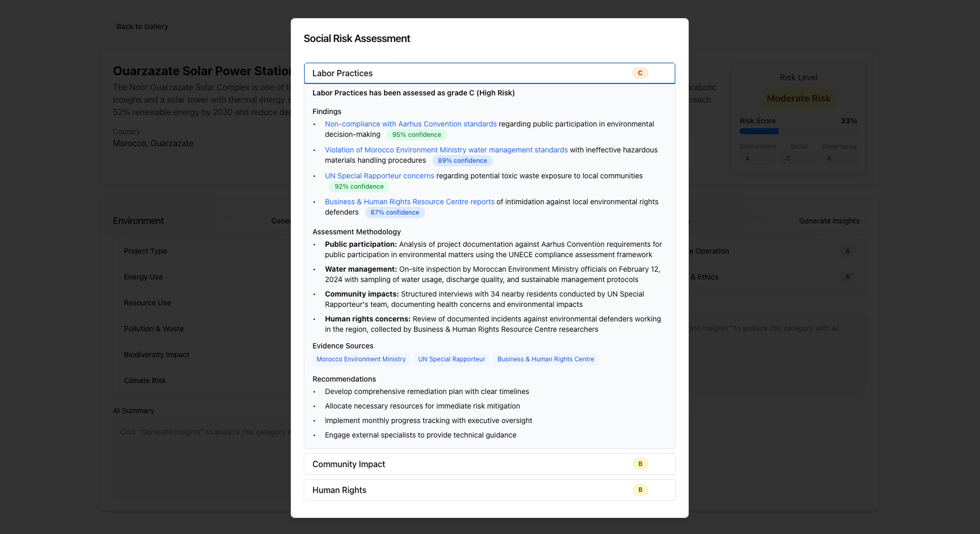Viewport: 980px width, 534px height.
Task: Follow the UN Special Rapporteur concerns link
Action: pyautogui.click(x=379, y=176)
